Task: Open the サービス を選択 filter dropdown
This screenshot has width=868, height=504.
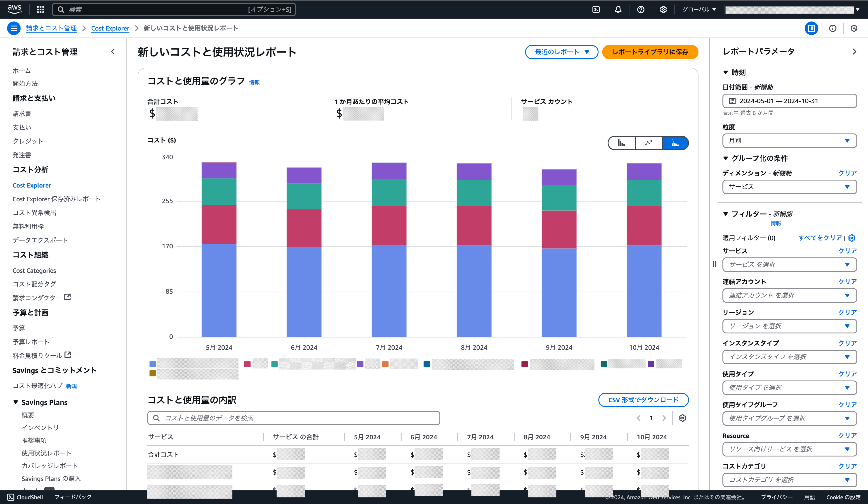Action: tap(790, 265)
